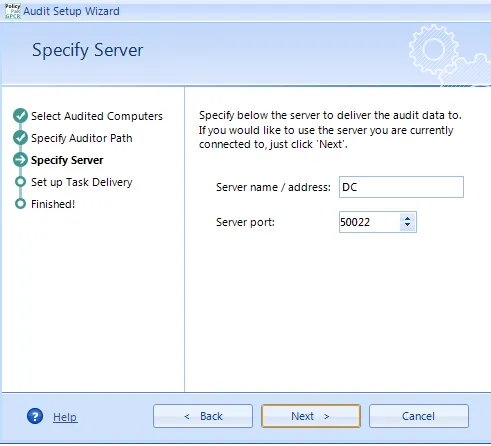Click the PolicyPak GPCR app icon in title bar
Image resolution: width=491 pixels, height=446 pixels.
pos(13,11)
